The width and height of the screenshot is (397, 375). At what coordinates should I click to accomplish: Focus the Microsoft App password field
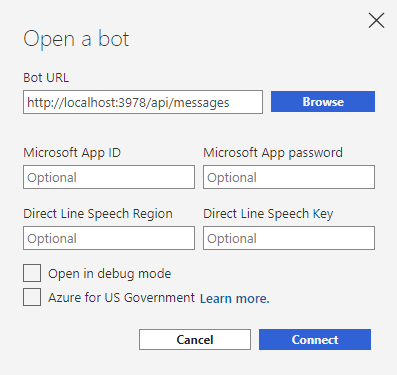click(x=289, y=177)
